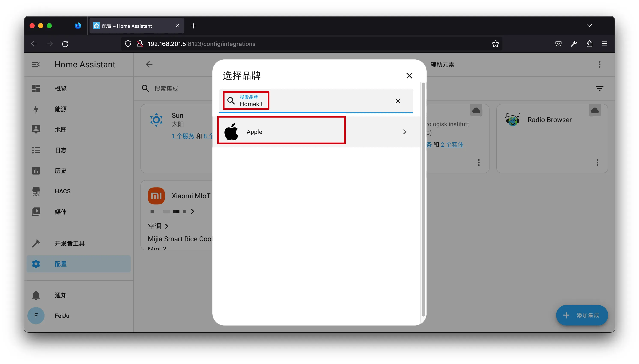Open the 2 个实体 entities link
The height and width of the screenshot is (364, 639).
452,145
